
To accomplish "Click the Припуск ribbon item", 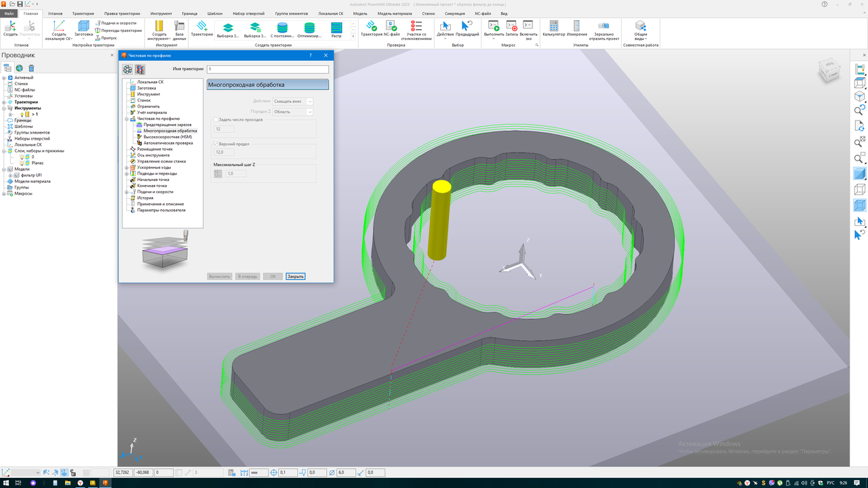I will coord(106,38).
